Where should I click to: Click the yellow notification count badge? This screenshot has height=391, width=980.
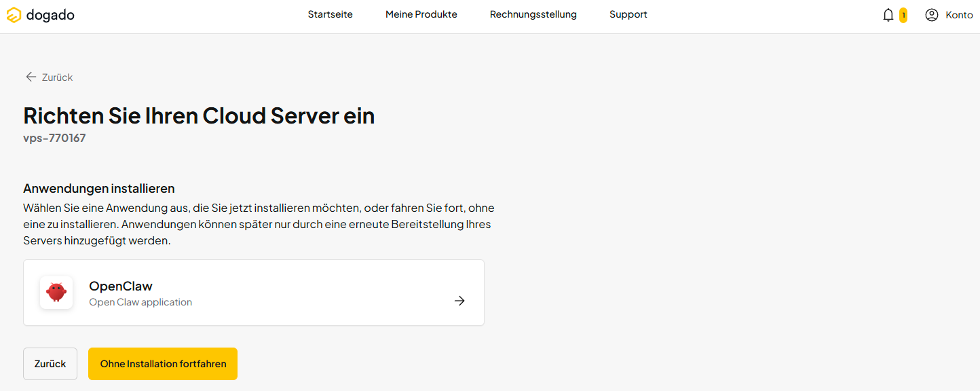(x=903, y=15)
